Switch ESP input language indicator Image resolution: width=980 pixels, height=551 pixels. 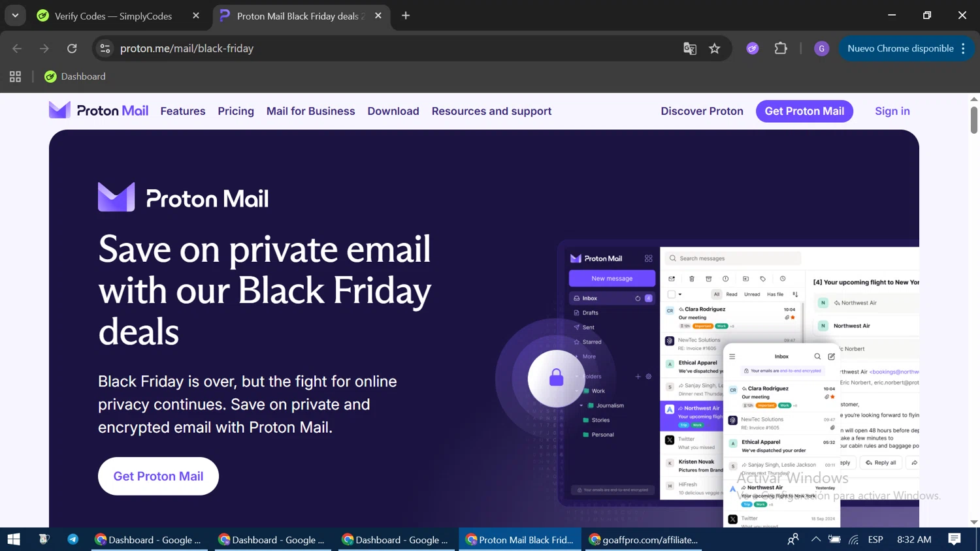pyautogui.click(x=875, y=539)
